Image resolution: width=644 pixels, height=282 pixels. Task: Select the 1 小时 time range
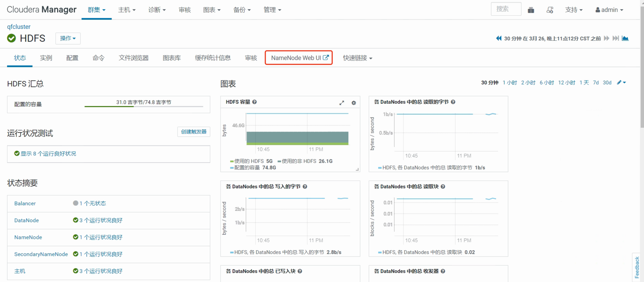(x=510, y=82)
